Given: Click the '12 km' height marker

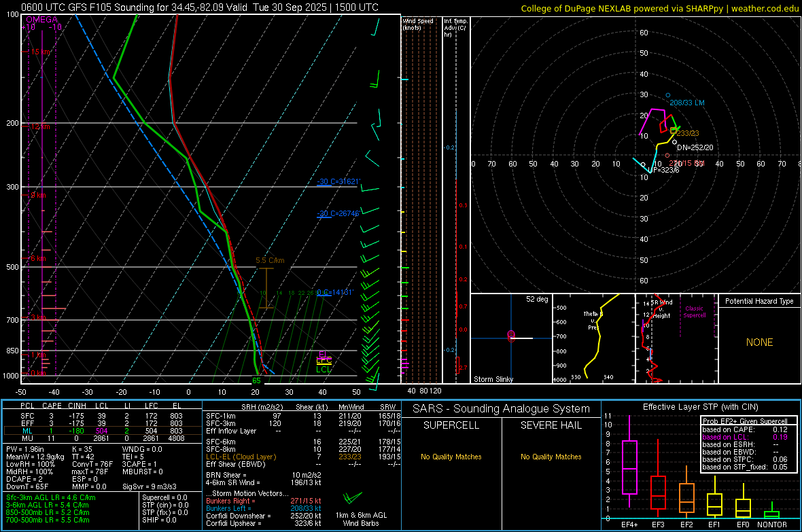Looking at the screenshot, I should [40, 126].
